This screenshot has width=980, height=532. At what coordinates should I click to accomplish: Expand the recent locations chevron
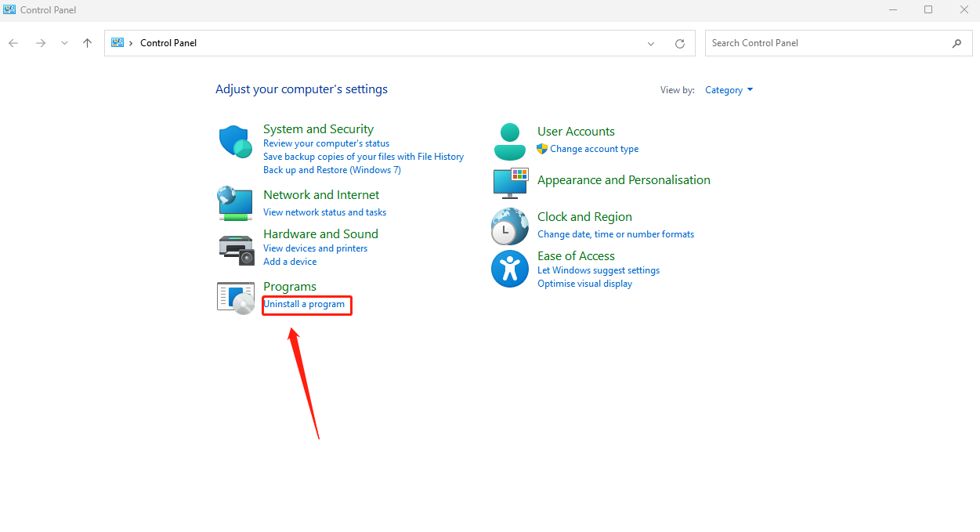pyautogui.click(x=64, y=43)
